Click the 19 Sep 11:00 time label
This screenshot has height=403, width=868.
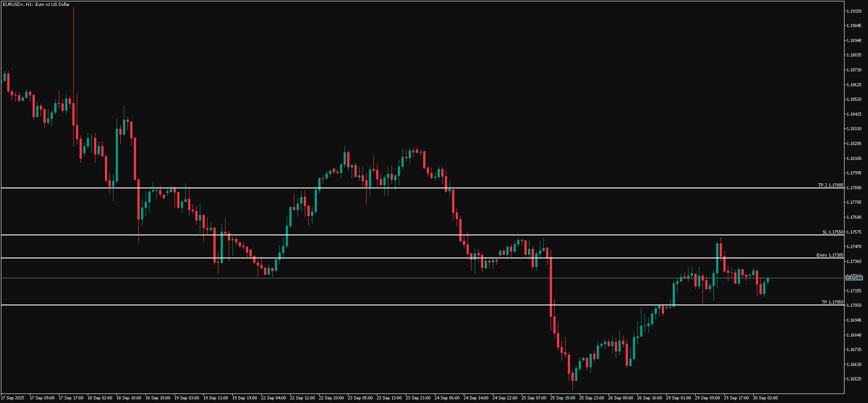(x=215, y=398)
